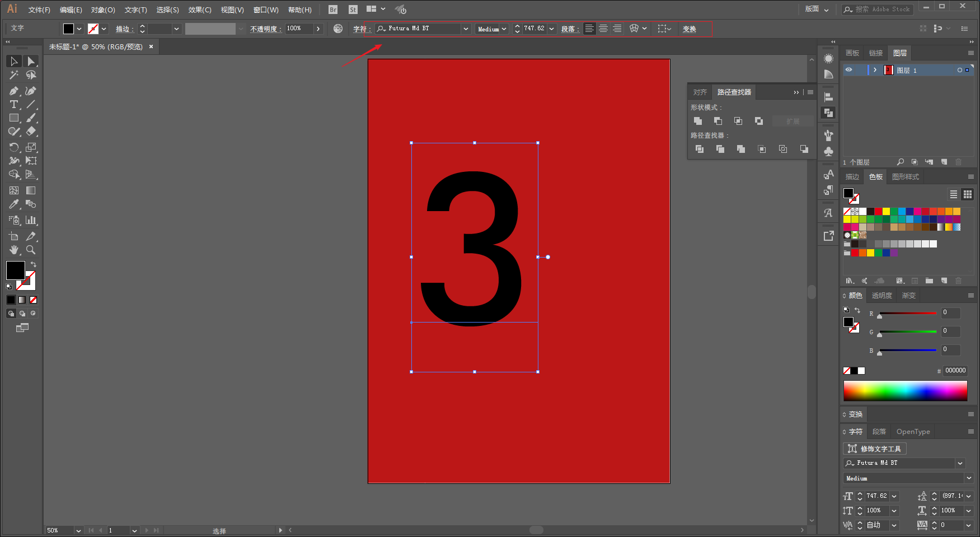Switch swatches panel to thumbnail view
This screenshot has width=980, height=537.
pyautogui.click(x=968, y=194)
